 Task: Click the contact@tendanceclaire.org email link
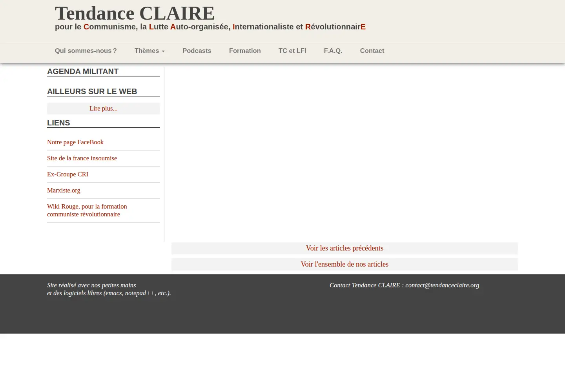(x=442, y=285)
